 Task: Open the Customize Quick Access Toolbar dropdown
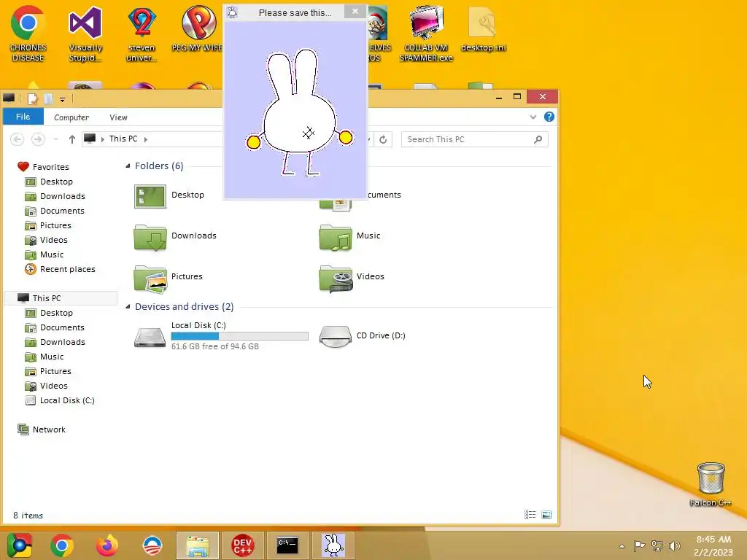[x=63, y=99]
